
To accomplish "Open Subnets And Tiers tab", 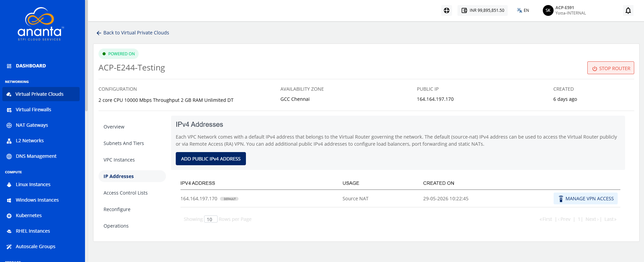I will coord(124,143).
